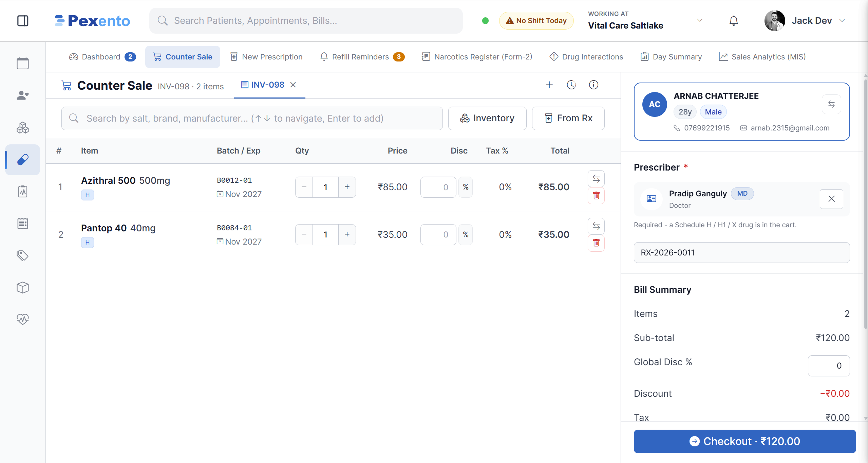Open Narcotics Register (Form-2) tab
This screenshot has width=868, height=463.
(477, 57)
